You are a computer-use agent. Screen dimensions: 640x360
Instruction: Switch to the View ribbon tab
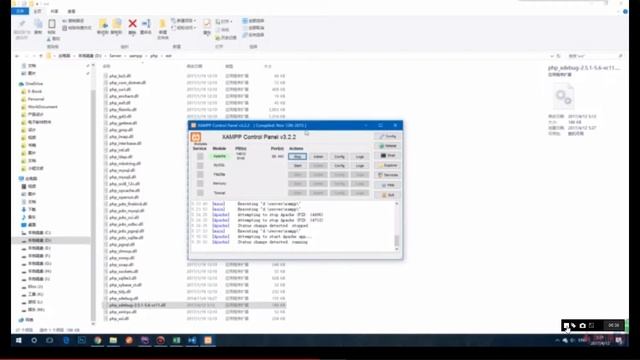[x=71, y=11]
